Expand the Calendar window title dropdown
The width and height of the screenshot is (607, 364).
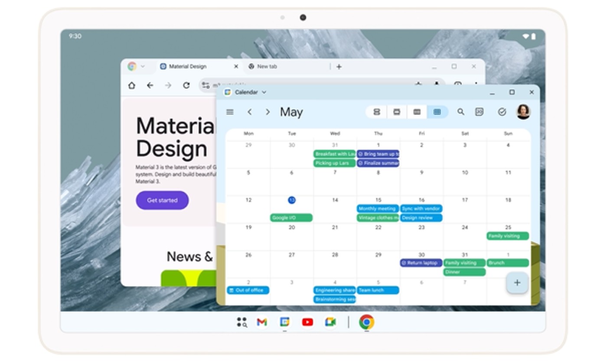pos(264,92)
